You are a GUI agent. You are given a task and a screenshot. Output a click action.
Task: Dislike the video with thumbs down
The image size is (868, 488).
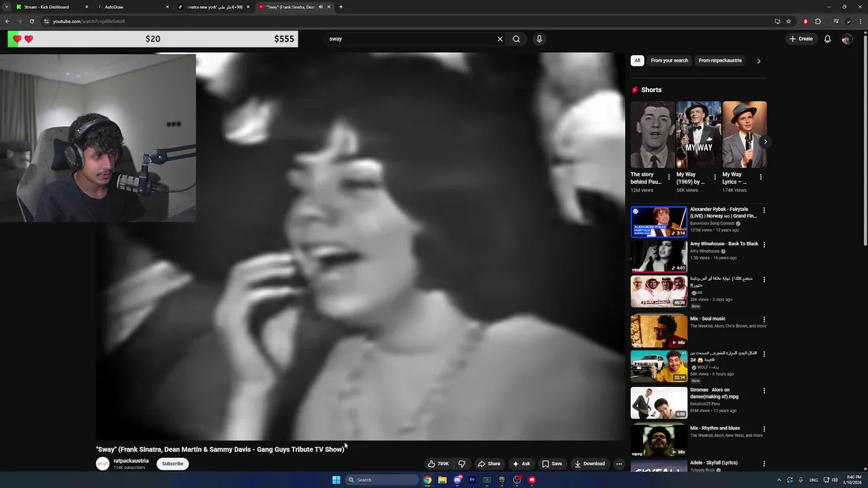462,464
